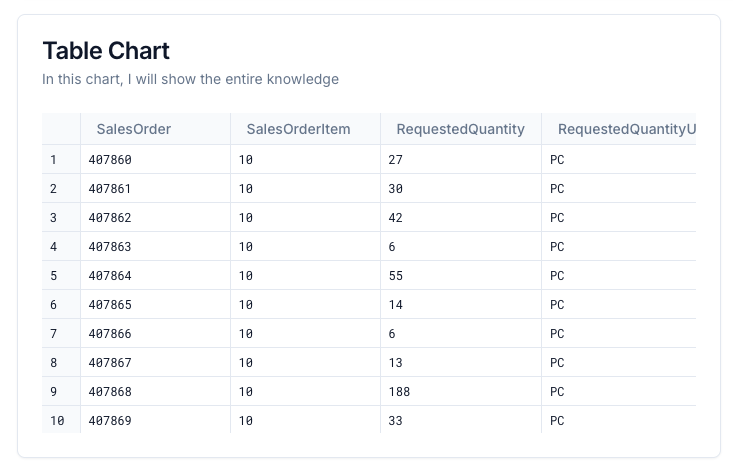Select sales order cell 407861
This screenshot has width=733, height=469.
coord(155,188)
